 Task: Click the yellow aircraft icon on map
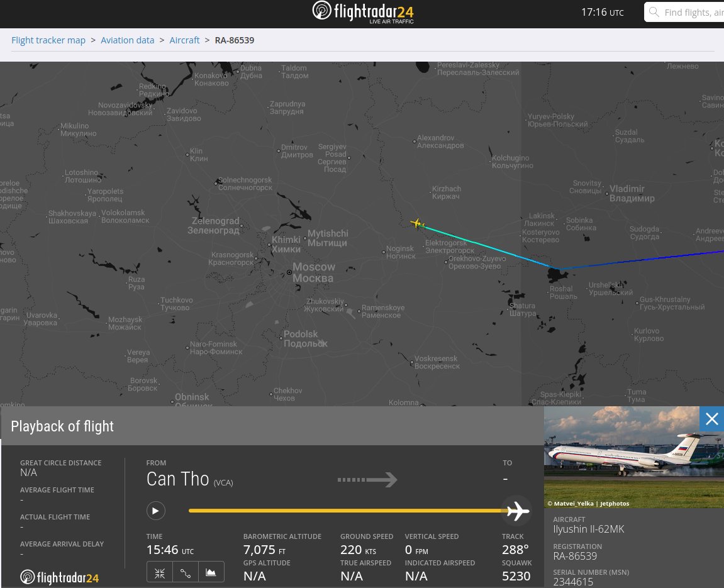tap(417, 223)
